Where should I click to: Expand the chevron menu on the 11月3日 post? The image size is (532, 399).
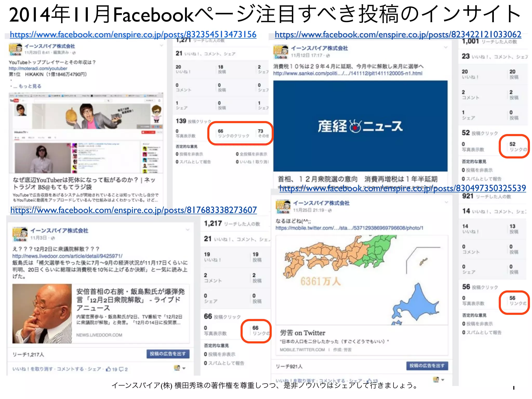click(x=188, y=230)
